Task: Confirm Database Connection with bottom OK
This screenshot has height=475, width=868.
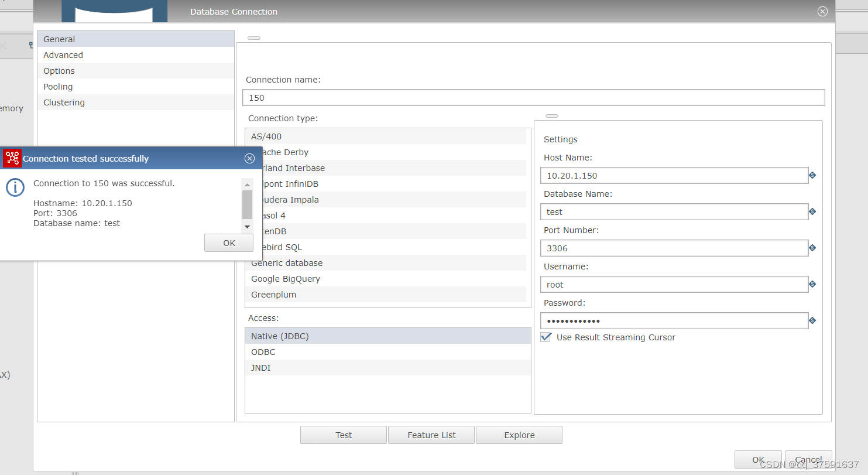Action: click(x=758, y=459)
